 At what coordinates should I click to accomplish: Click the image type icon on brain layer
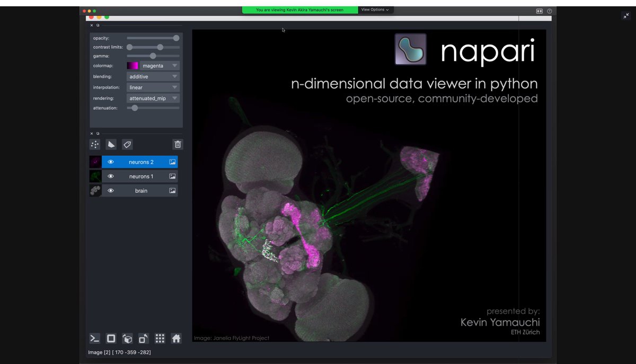pyautogui.click(x=172, y=191)
